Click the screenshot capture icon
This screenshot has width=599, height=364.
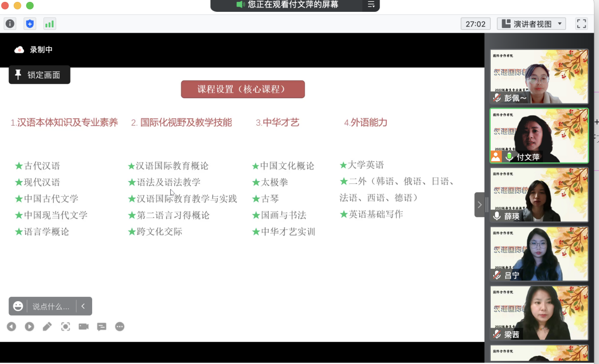tap(66, 327)
